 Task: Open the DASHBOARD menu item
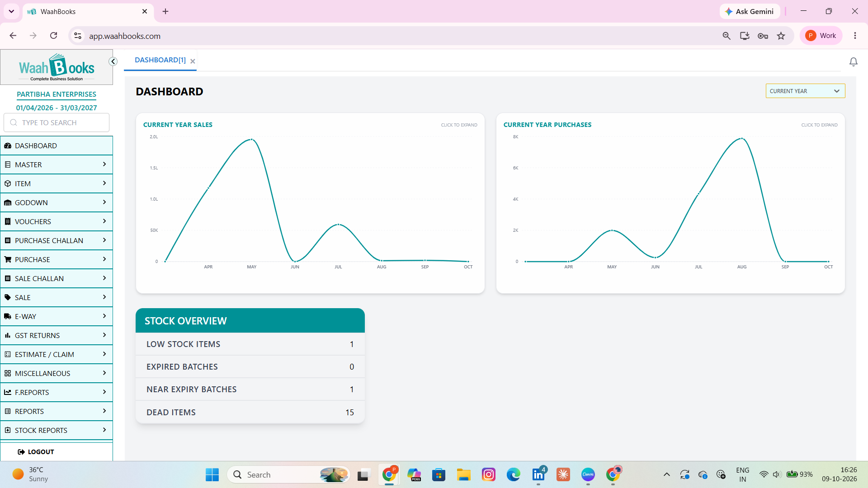[57, 145]
